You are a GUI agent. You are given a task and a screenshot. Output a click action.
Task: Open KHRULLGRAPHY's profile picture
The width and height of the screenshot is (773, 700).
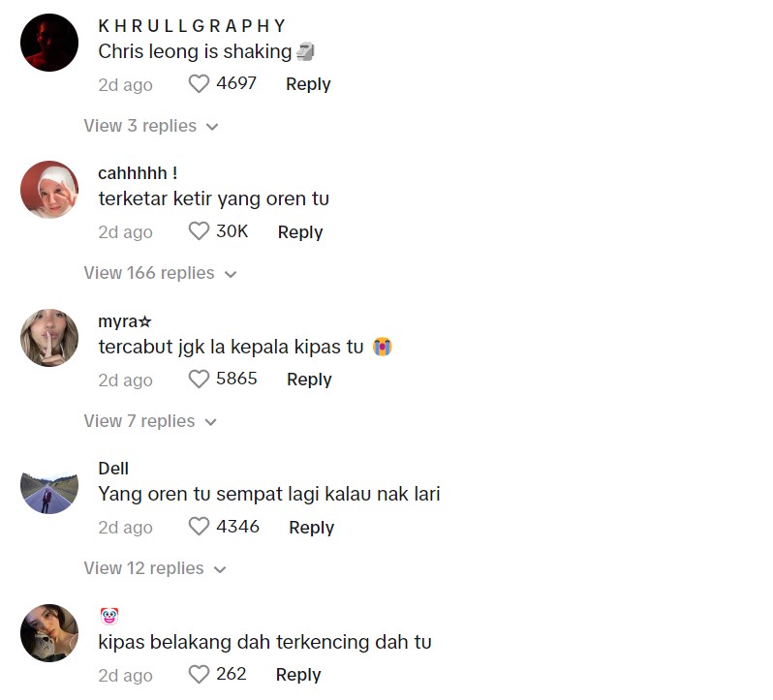pyautogui.click(x=49, y=43)
